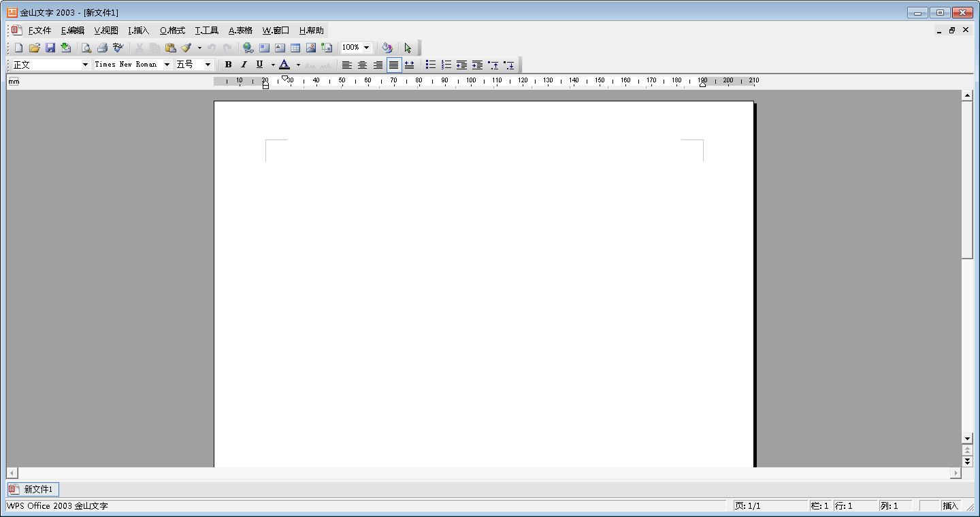Switch to the 新文件1 document tab

(33, 489)
